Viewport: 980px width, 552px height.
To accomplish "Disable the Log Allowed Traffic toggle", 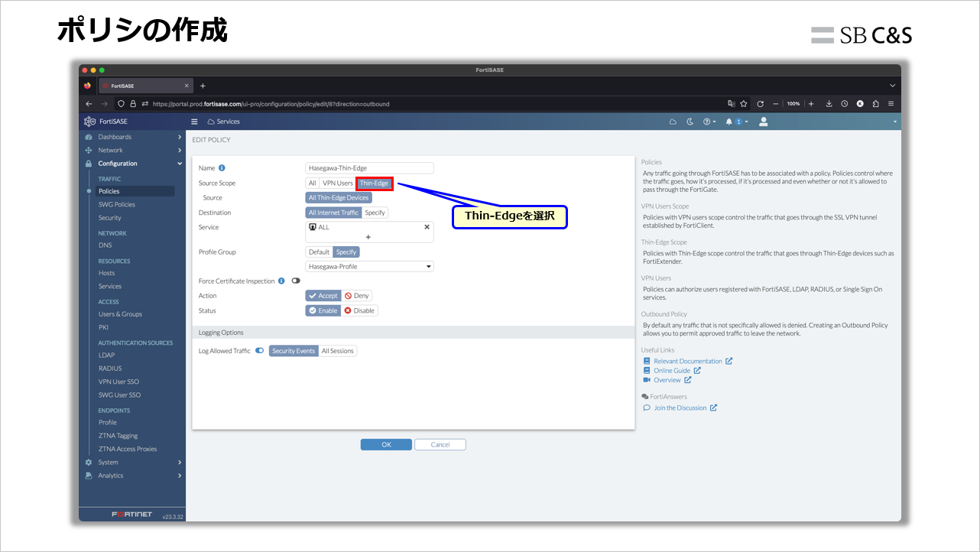I will [x=260, y=350].
